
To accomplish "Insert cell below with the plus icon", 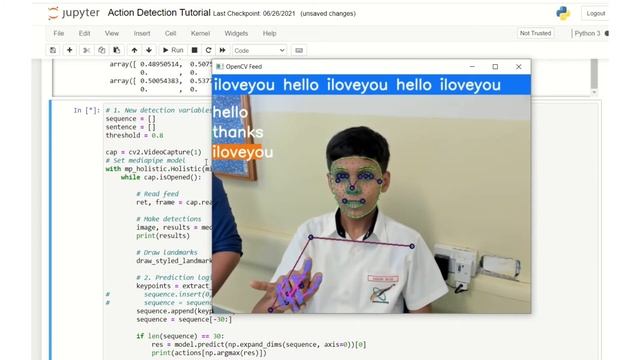I will (69, 50).
